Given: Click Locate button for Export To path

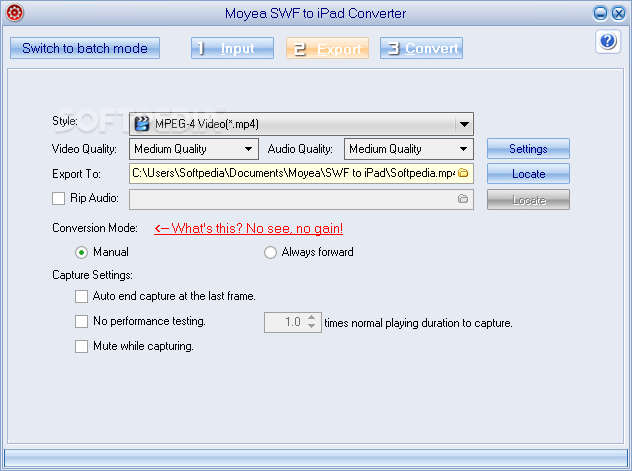Looking at the screenshot, I should (528, 174).
